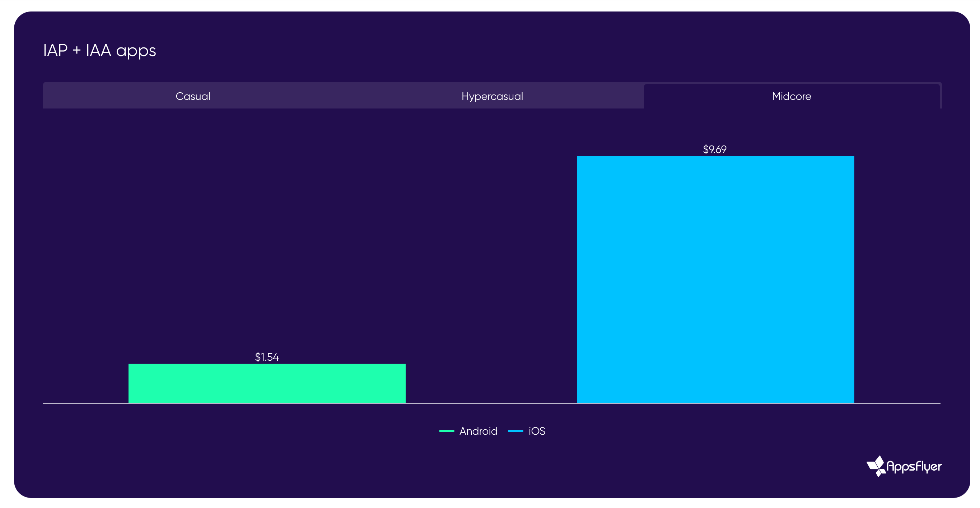Open the AppsFlyer wordmark link
This screenshot has width=980, height=508.
914,466
